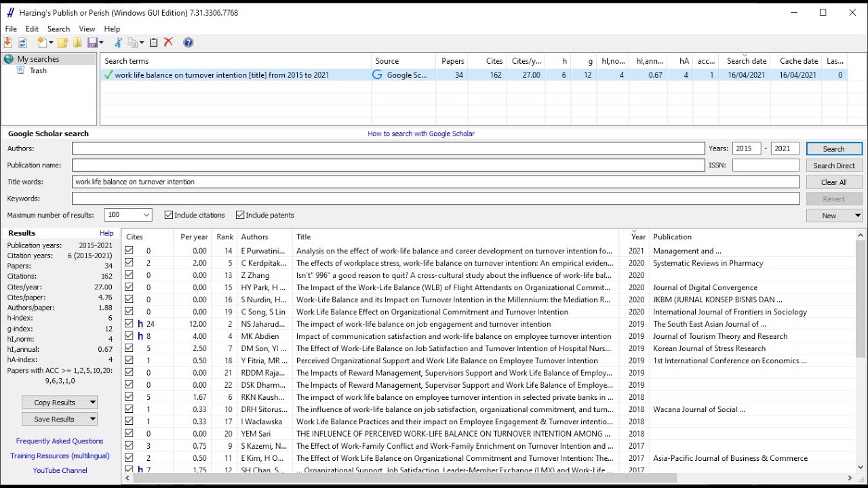Click the Search Direct button
The image size is (868, 488).
[834, 165]
